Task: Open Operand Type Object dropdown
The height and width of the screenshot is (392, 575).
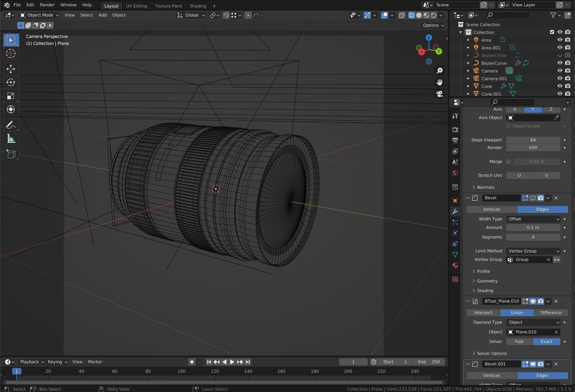Action: (533, 322)
